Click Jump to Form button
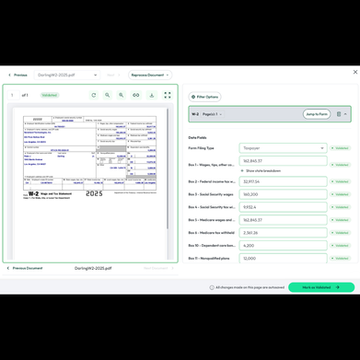Viewport: 360px width, 360px height. click(317, 114)
